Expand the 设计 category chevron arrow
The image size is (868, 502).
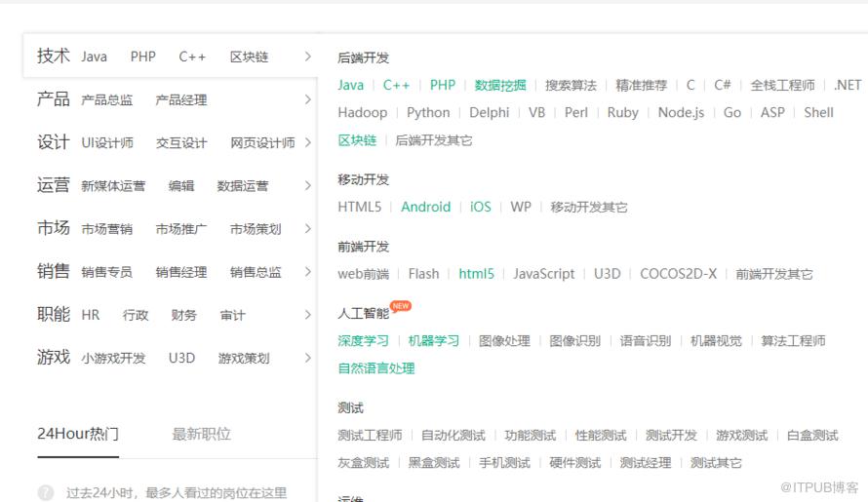tap(308, 142)
